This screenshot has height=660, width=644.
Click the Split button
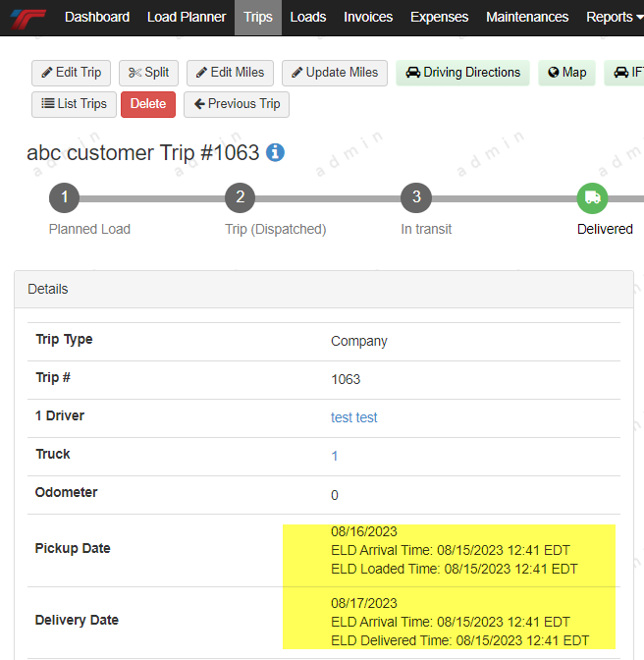pos(149,73)
